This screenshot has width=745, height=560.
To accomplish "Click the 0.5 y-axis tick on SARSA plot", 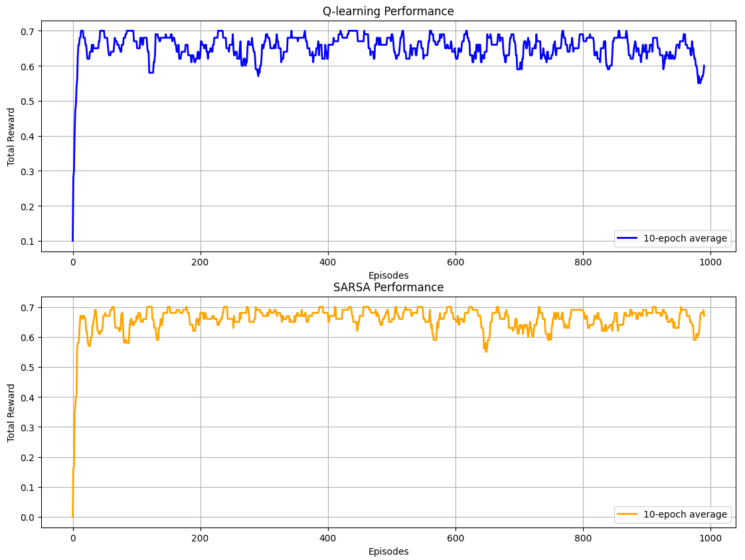I will click(x=28, y=368).
